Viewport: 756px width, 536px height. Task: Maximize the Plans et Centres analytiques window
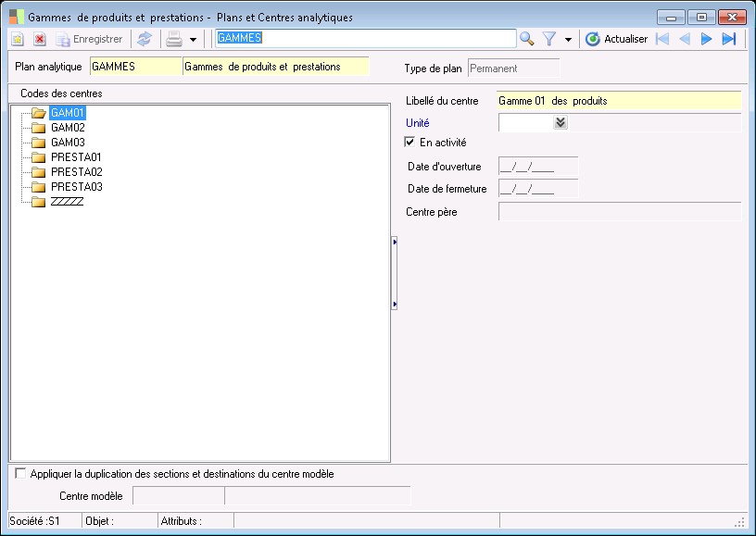(x=701, y=18)
